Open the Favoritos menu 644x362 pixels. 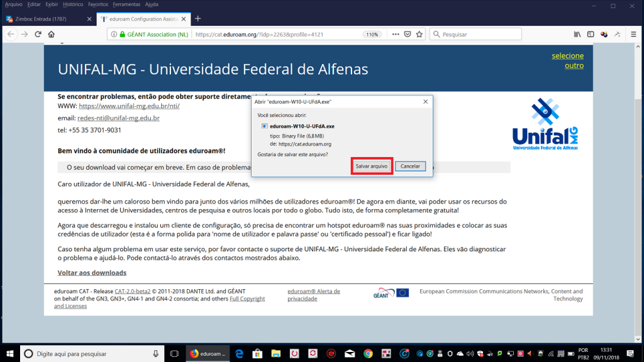point(98,4)
